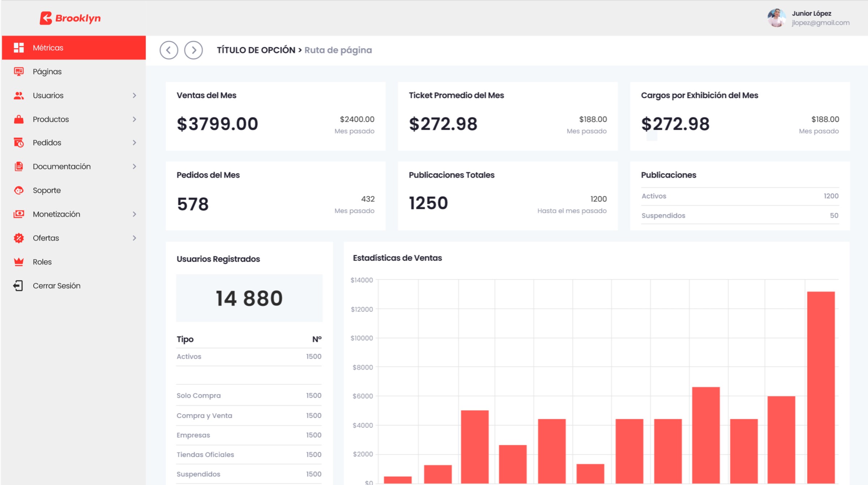This screenshot has height=485, width=868.
Task: Click the Soporte headset icon
Action: tap(19, 190)
